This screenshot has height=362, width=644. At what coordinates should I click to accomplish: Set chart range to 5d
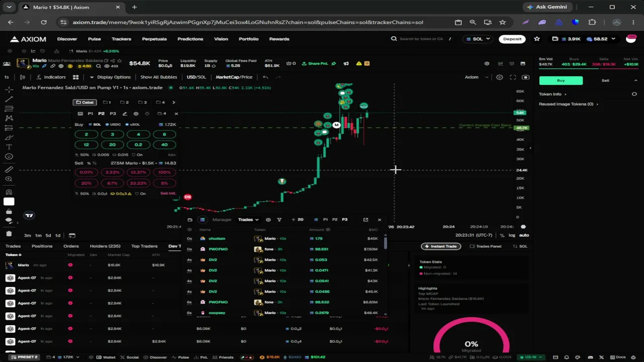click(48, 235)
